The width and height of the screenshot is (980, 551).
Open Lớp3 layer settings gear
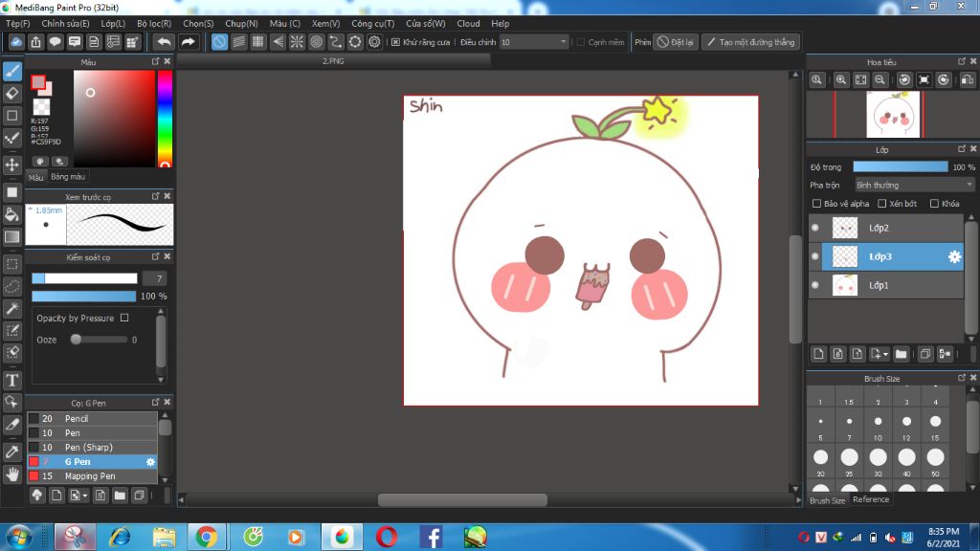954,256
